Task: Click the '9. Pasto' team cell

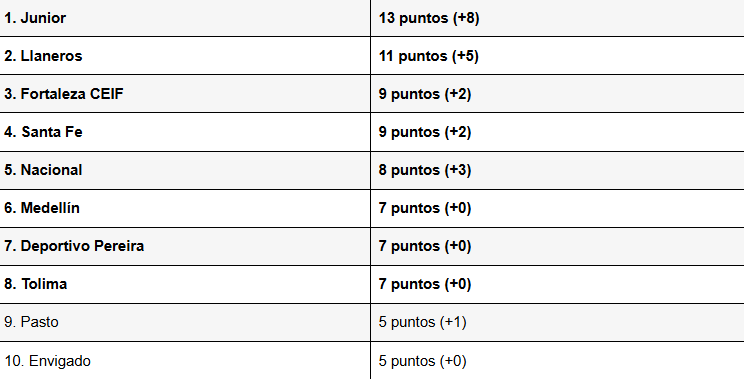Action: [185, 322]
